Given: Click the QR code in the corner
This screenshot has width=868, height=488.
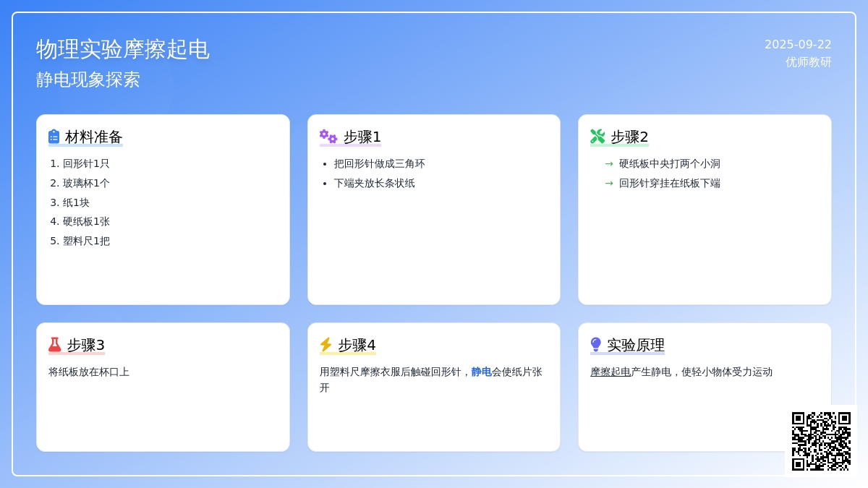Looking at the screenshot, I should tap(821, 441).
